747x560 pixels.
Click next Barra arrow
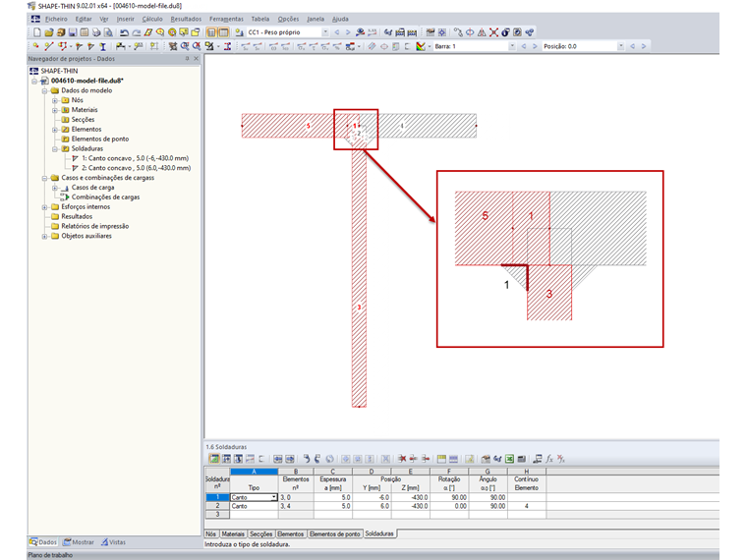tap(535, 46)
